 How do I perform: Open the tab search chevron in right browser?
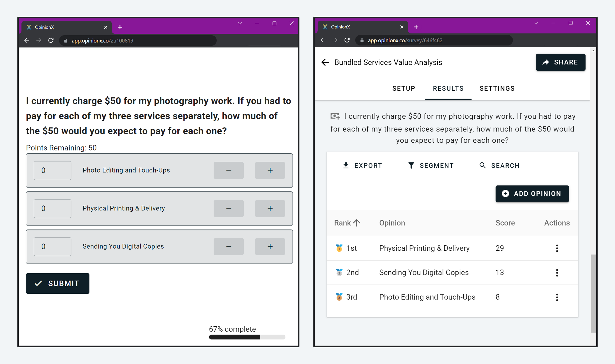[536, 23]
